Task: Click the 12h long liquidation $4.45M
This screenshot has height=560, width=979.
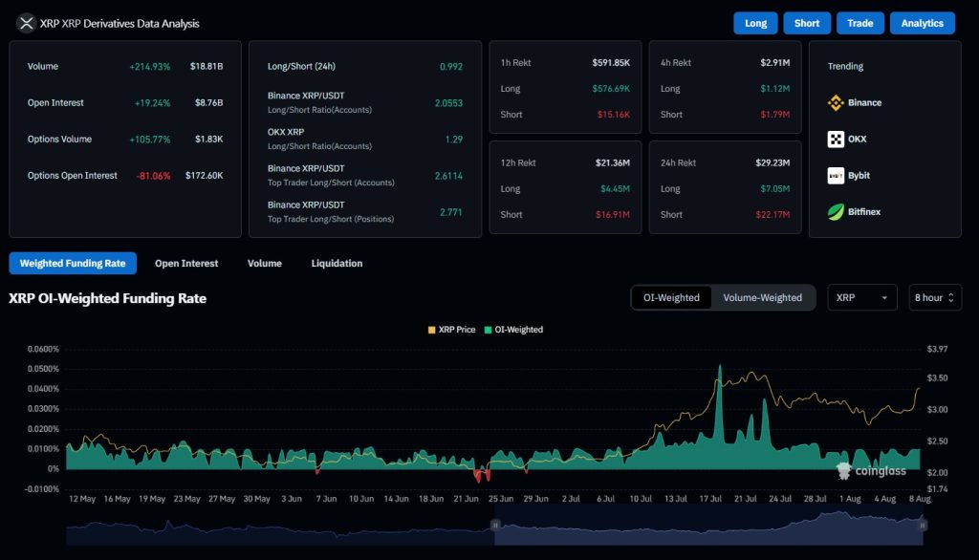Action: coord(615,188)
